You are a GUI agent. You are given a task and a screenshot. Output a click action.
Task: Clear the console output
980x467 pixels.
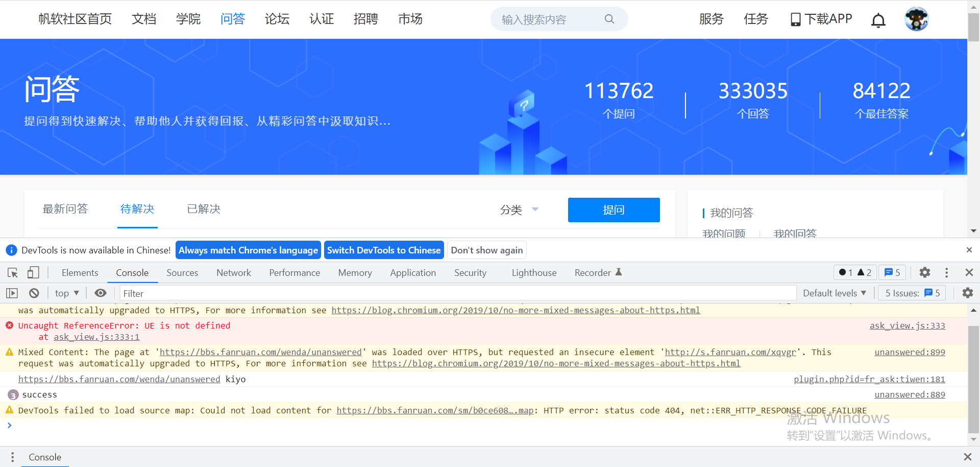(x=34, y=293)
